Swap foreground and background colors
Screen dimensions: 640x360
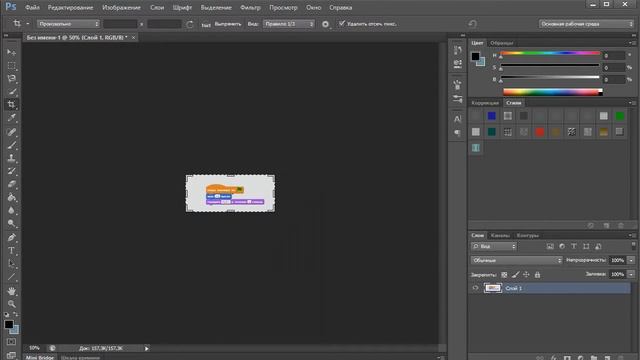(16, 314)
